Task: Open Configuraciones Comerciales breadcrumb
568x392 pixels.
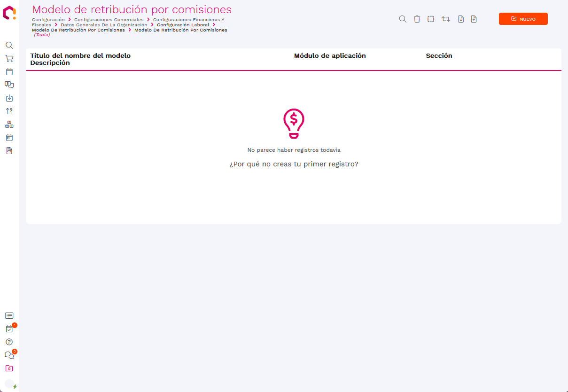Action: pyautogui.click(x=109, y=20)
